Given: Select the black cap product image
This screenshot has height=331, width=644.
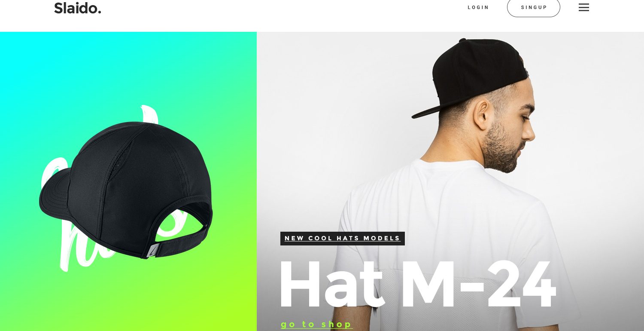Looking at the screenshot, I should (126, 190).
